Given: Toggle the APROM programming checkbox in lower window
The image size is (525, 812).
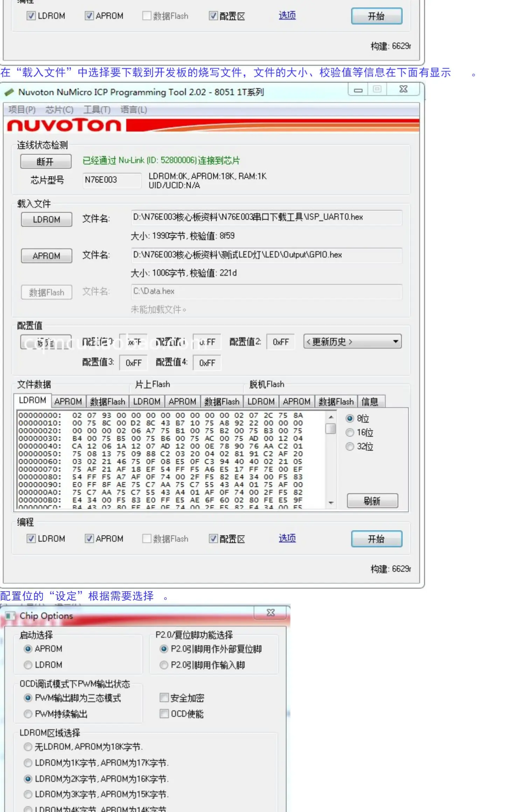Looking at the screenshot, I should click(89, 539).
